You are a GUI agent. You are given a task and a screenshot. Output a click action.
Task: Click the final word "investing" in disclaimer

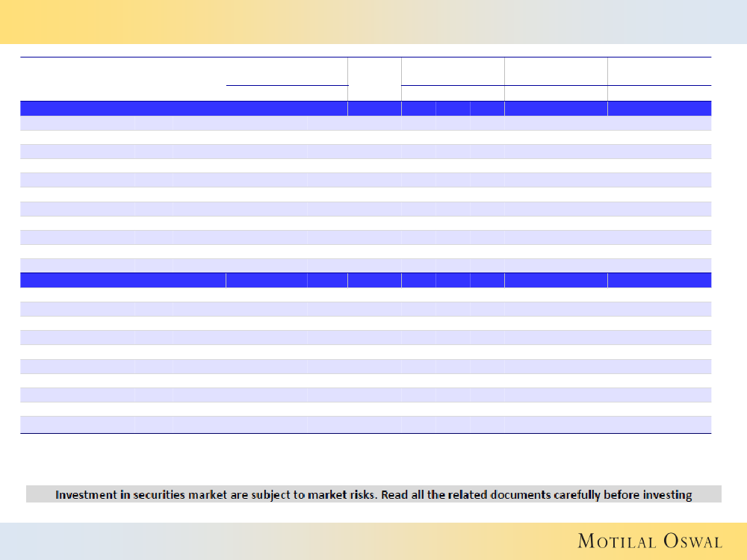[666, 494]
